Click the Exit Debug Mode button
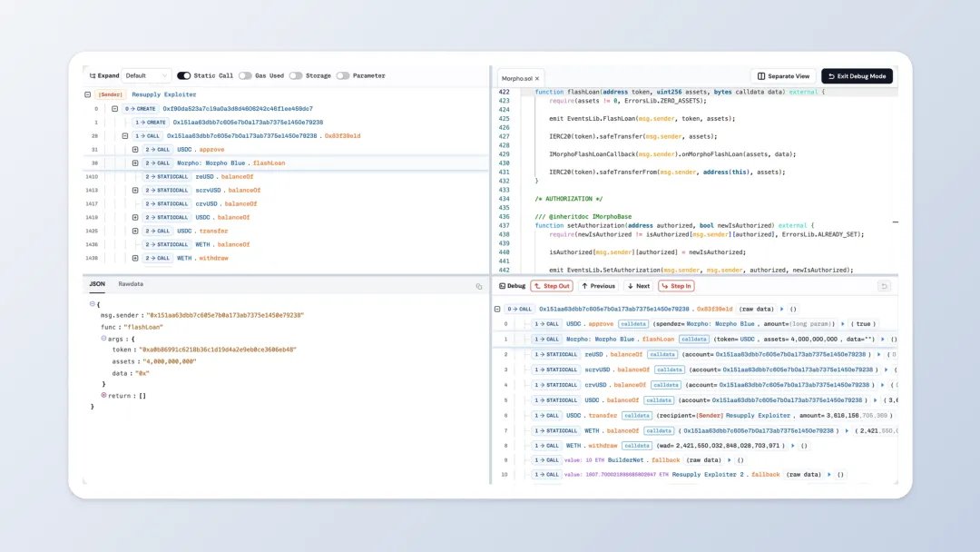 (x=857, y=76)
